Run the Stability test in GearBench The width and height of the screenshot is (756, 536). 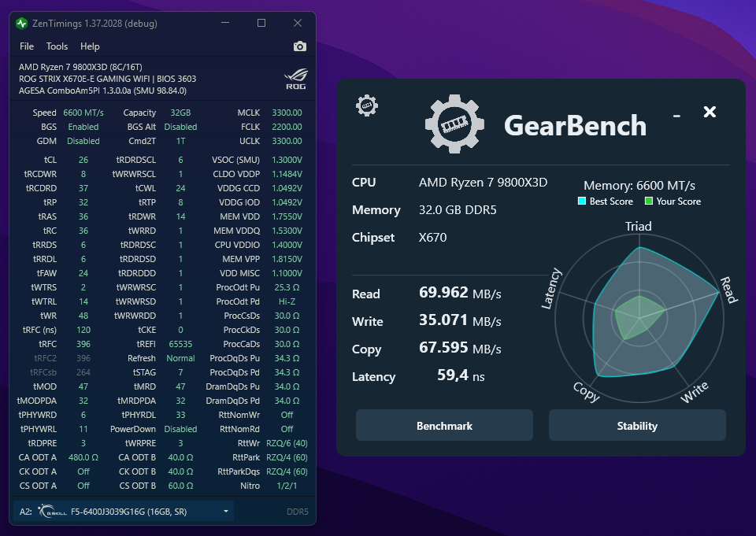point(637,426)
